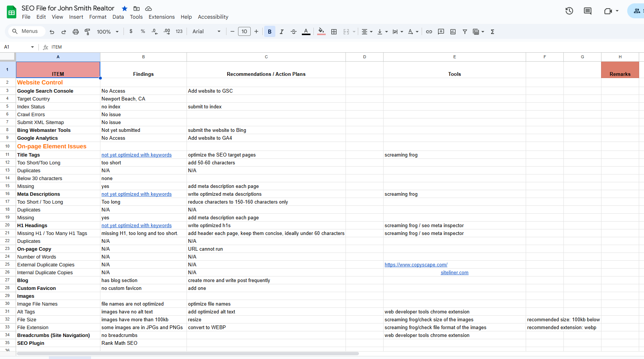Viewport: 644px width, 359px height.
Task: Toggle strikethrough formatting
Action: click(x=294, y=32)
